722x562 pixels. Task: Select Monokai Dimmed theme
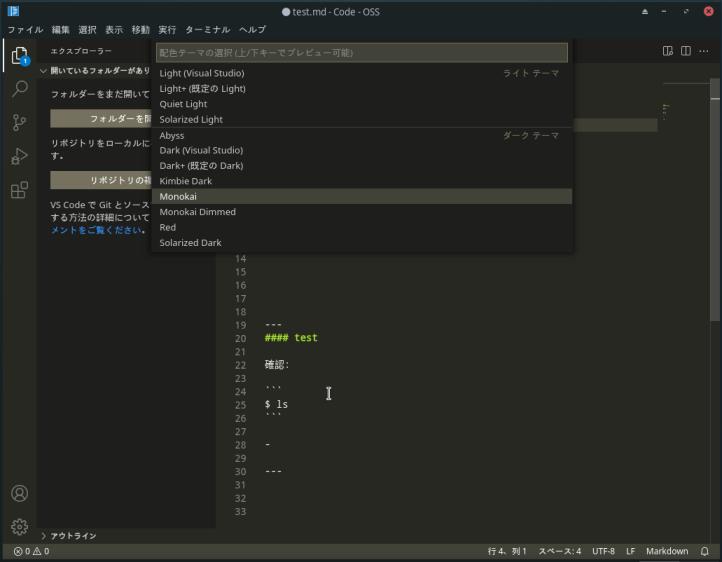361,212
